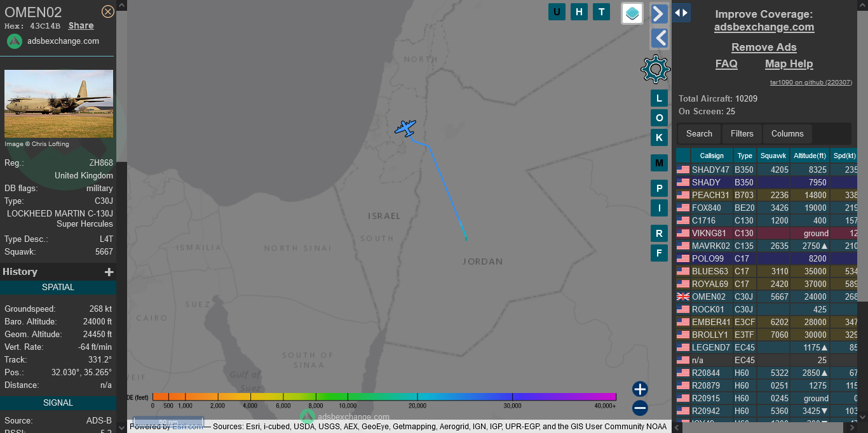Click the right chevron sidebar arrow
This screenshot has height=433, width=868.
(x=660, y=13)
